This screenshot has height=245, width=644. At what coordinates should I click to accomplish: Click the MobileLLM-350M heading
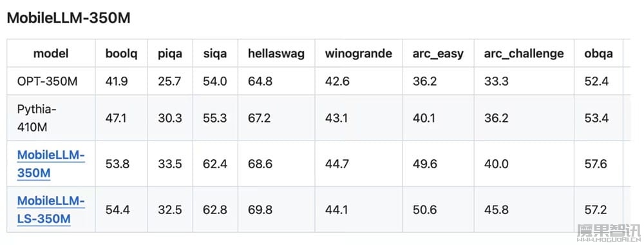pos(69,18)
